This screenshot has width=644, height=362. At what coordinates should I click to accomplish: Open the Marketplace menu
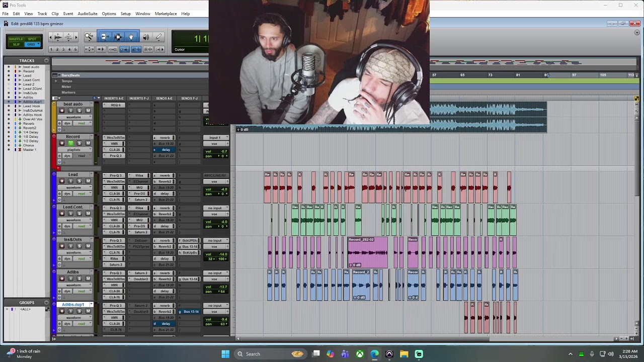166,14
